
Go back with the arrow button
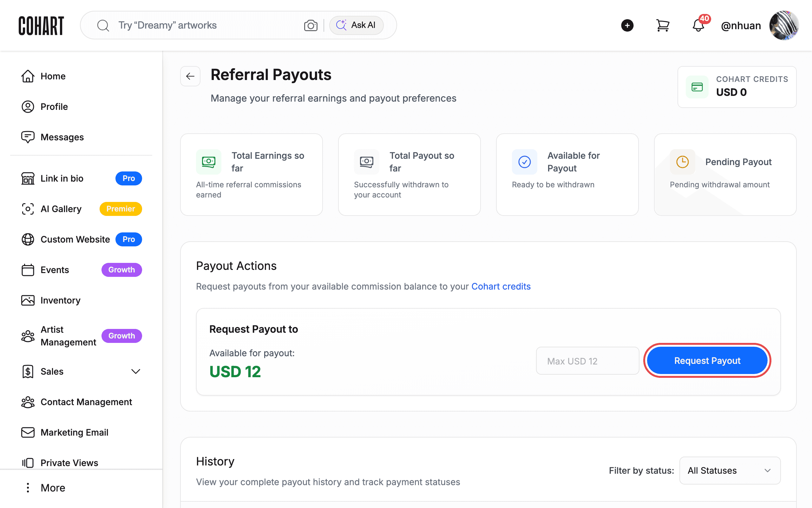tap(190, 76)
